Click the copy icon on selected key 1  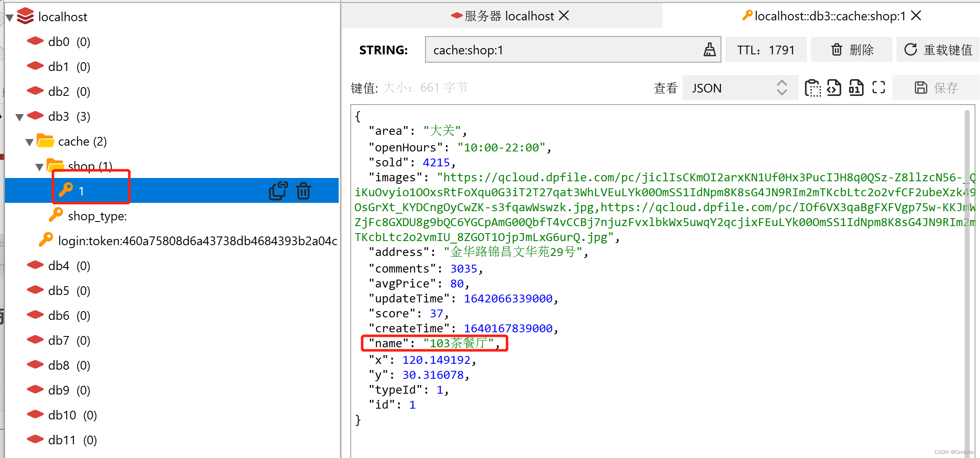click(278, 191)
